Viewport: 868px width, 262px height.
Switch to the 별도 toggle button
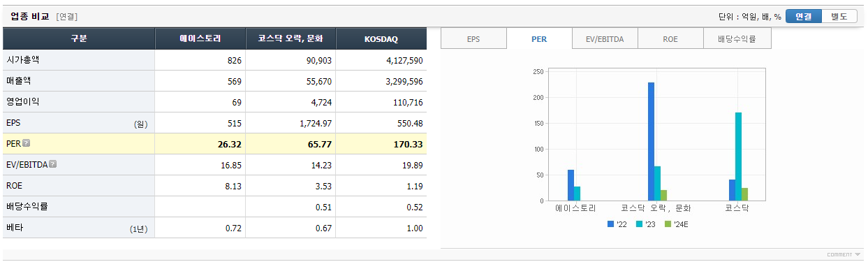pos(840,16)
